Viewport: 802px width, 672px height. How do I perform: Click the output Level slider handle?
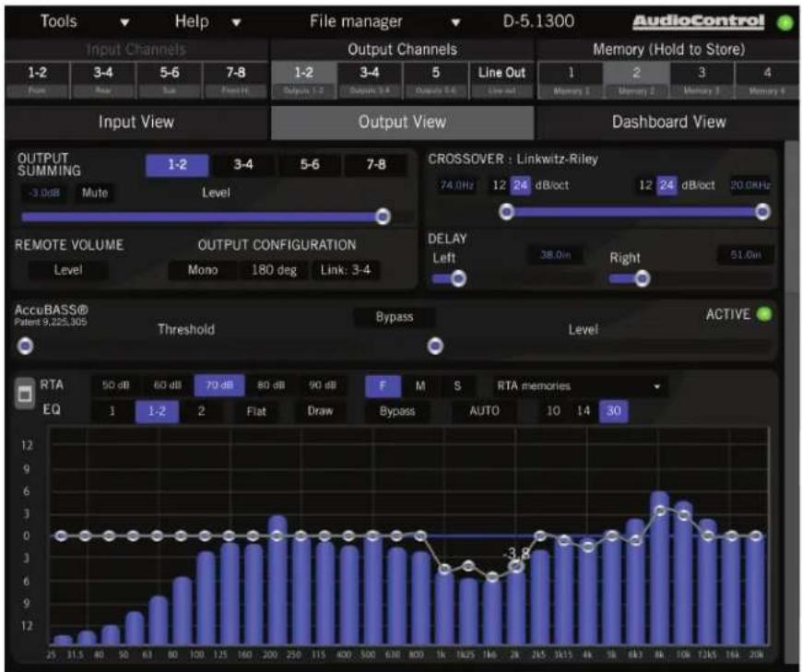383,217
